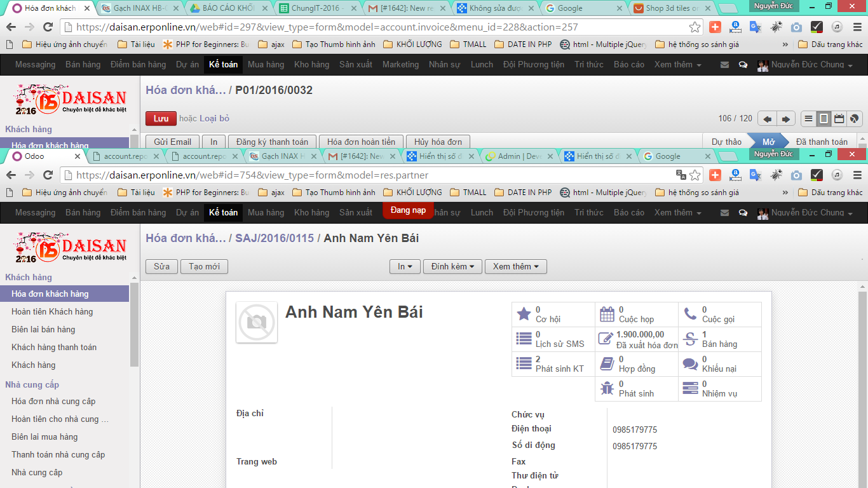Select Khách hàng thanh toán in sidebar
Screen dimensions: 868x488
coord(54,348)
